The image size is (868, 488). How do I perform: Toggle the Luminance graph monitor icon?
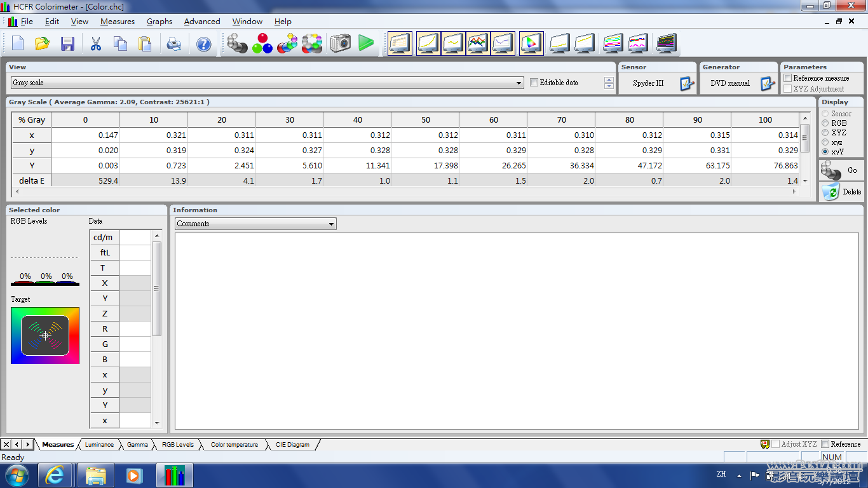(428, 44)
